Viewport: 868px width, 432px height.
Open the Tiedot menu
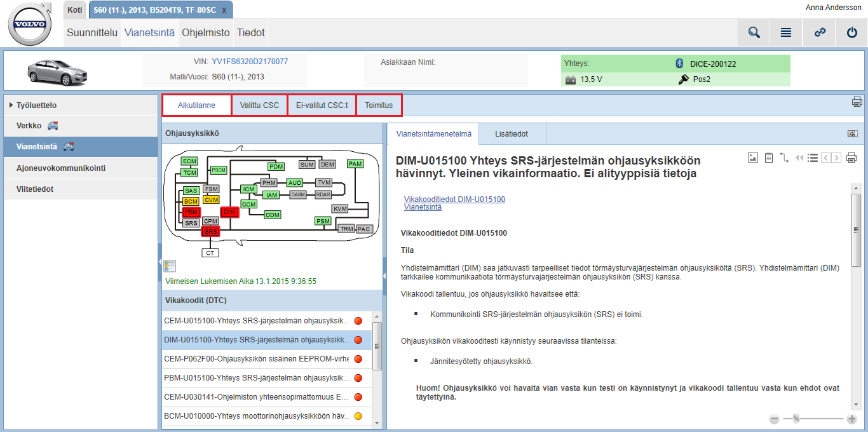[x=250, y=32]
